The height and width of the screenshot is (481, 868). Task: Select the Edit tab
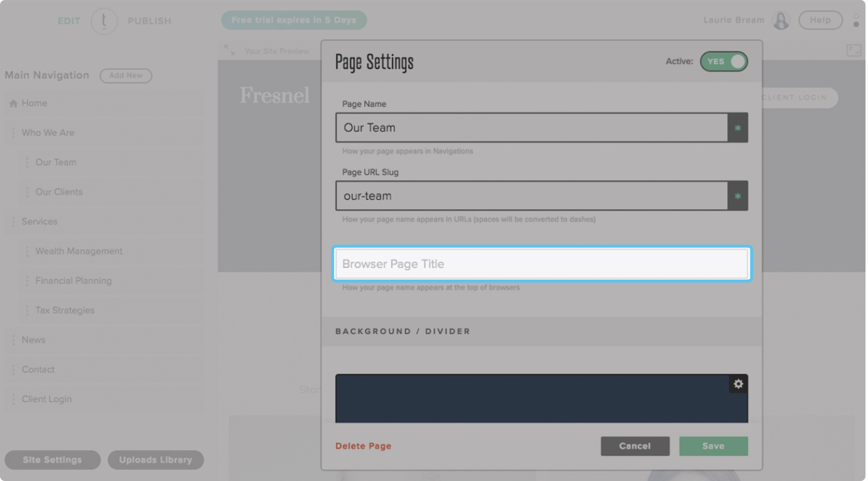coord(69,21)
